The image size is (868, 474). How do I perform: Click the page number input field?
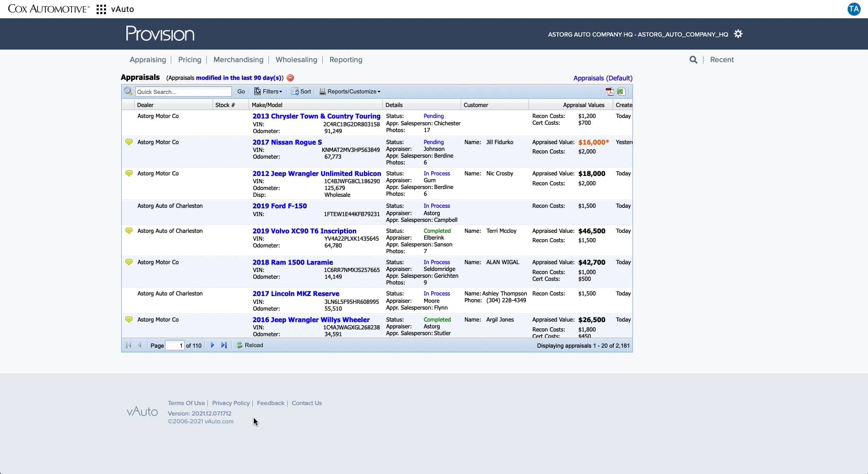pos(175,346)
